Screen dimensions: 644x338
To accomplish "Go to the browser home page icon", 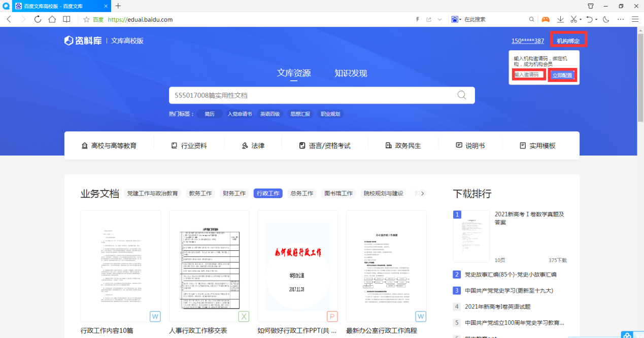I will pyautogui.click(x=52, y=19).
